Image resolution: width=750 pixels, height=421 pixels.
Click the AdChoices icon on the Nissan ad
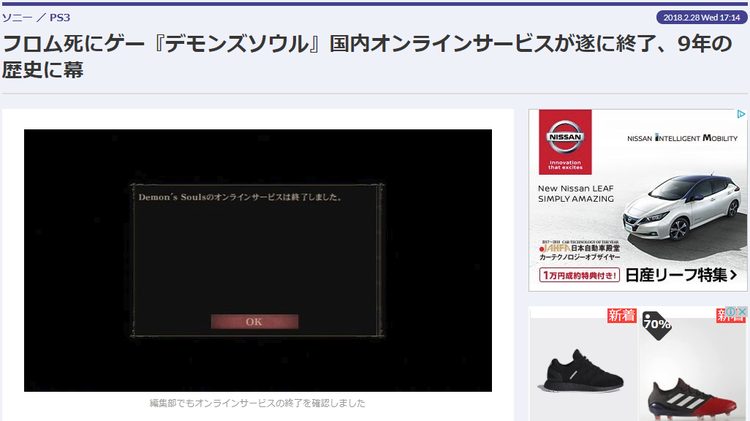click(741, 114)
